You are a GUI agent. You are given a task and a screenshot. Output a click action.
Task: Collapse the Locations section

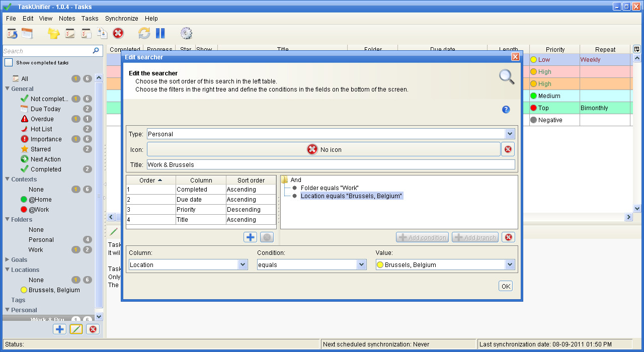pyautogui.click(x=8, y=270)
